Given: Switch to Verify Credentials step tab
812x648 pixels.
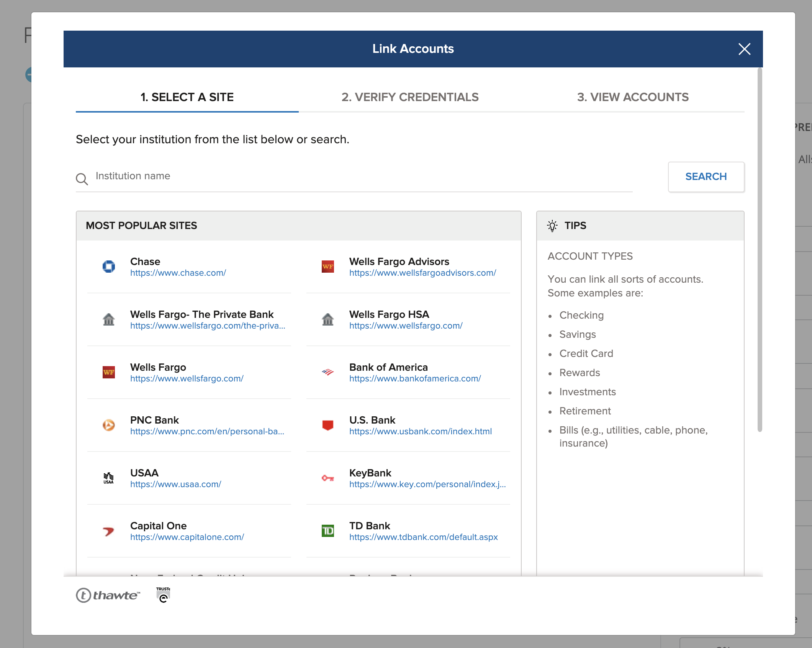Looking at the screenshot, I should click(410, 97).
